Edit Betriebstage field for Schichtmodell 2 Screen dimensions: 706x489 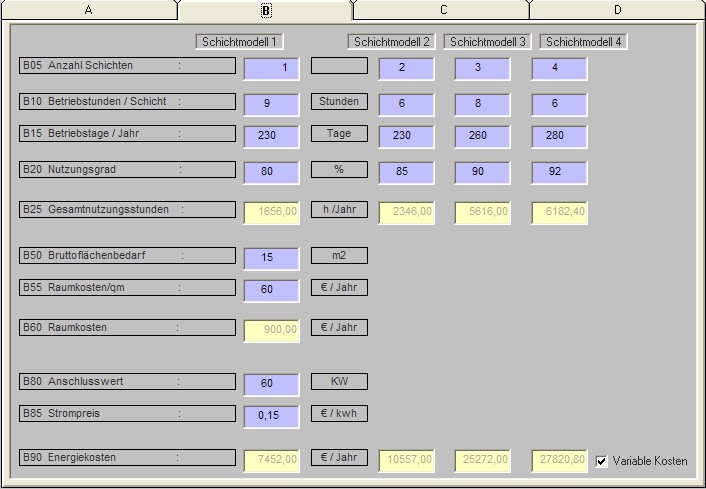click(x=406, y=136)
